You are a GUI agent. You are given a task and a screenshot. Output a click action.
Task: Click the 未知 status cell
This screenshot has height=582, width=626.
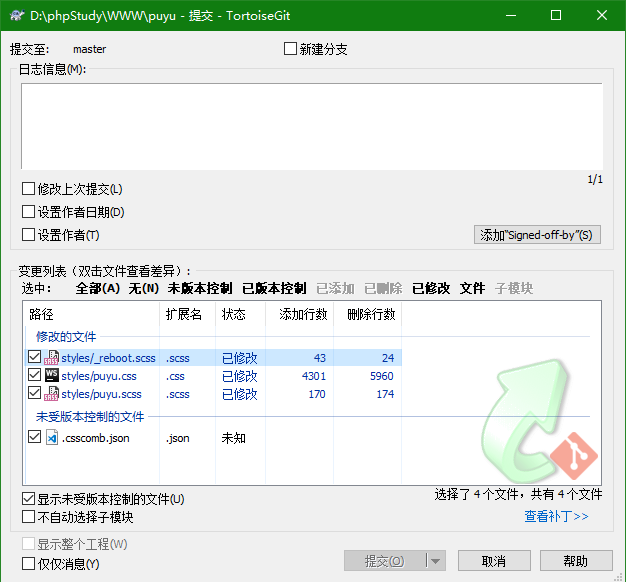(x=234, y=438)
